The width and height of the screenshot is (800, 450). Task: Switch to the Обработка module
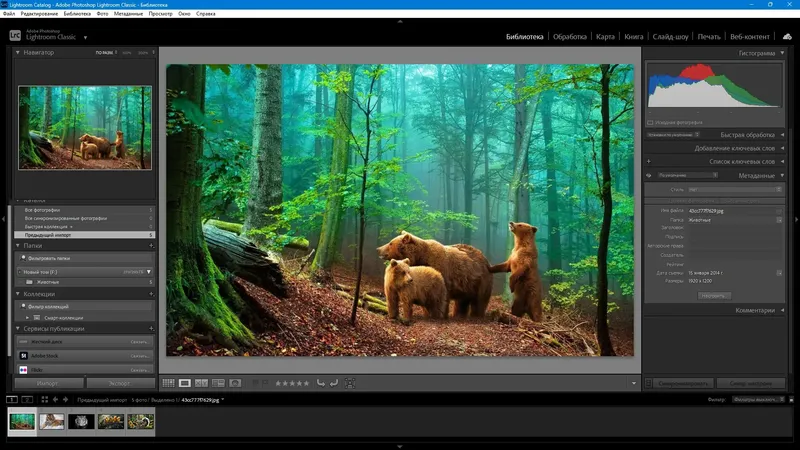(x=570, y=36)
